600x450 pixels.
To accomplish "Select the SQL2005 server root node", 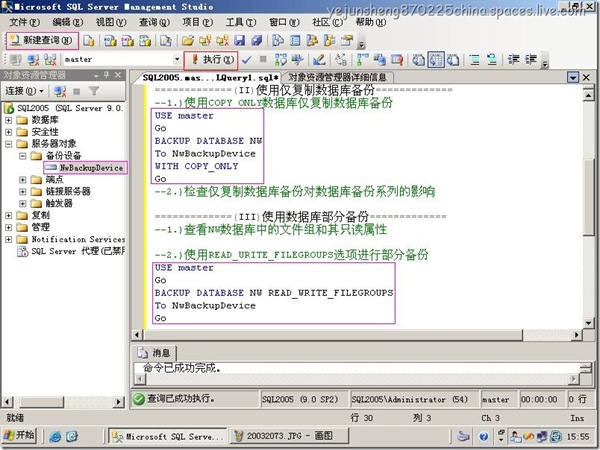I will click(70, 108).
